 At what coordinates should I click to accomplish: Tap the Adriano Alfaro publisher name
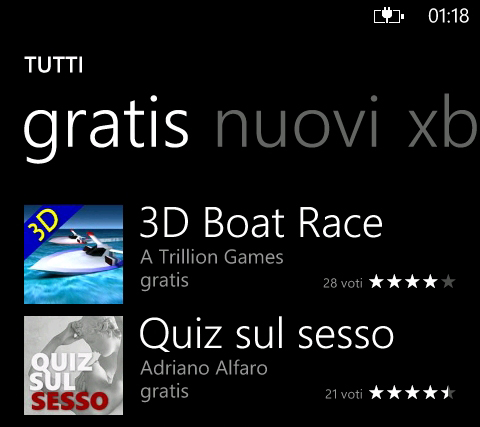click(x=204, y=368)
